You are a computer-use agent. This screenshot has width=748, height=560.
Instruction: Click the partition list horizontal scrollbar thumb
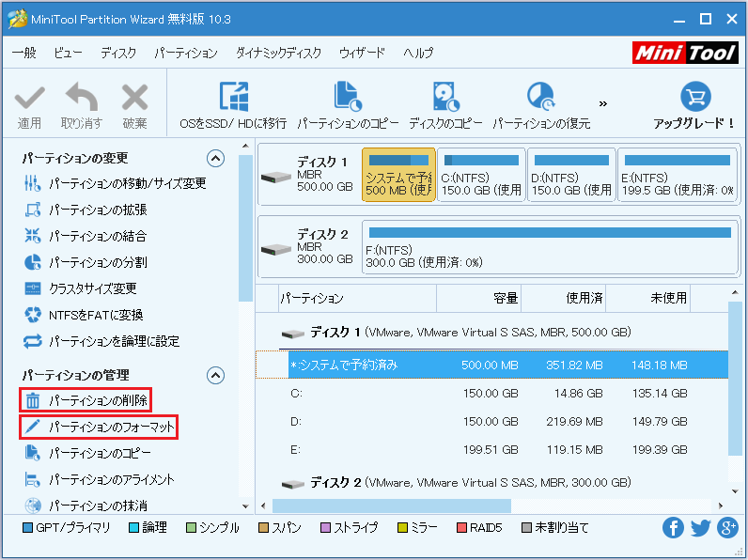(392, 506)
